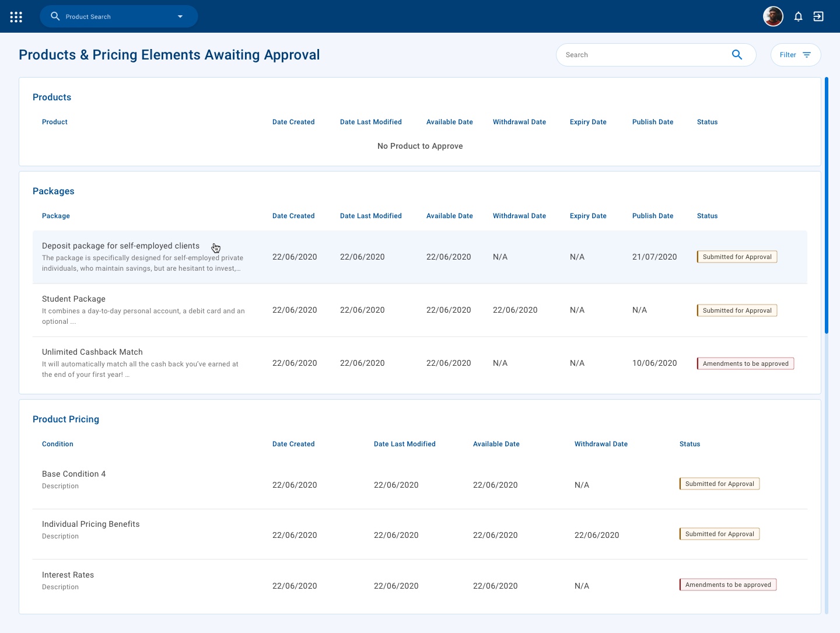Click Amendments to be approved badge for Interest Rates
The image size is (840, 633).
[728, 585]
